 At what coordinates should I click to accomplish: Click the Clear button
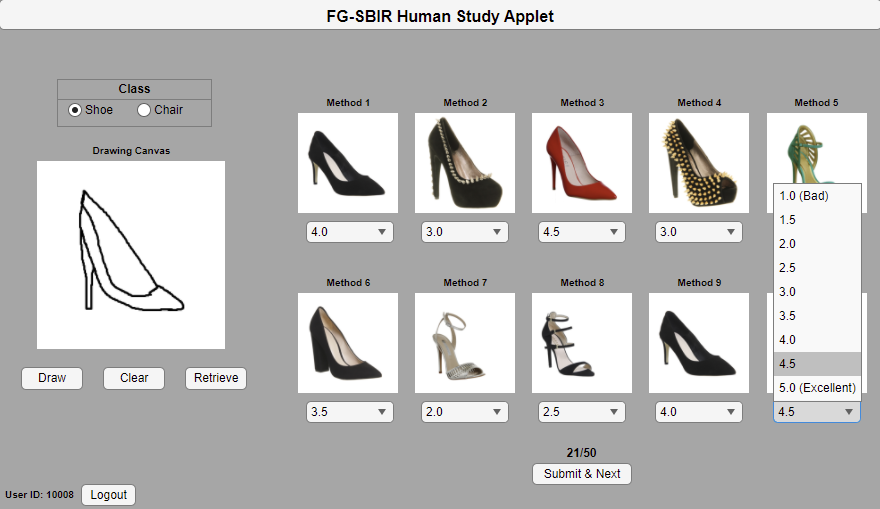[x=134, y=378]
